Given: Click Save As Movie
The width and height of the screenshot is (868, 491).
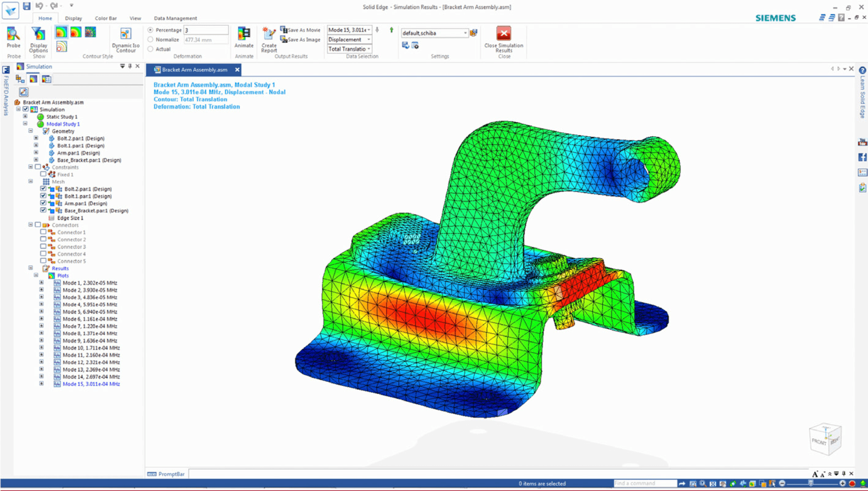Looking at the screenshot, I should (x=300, y=29).
